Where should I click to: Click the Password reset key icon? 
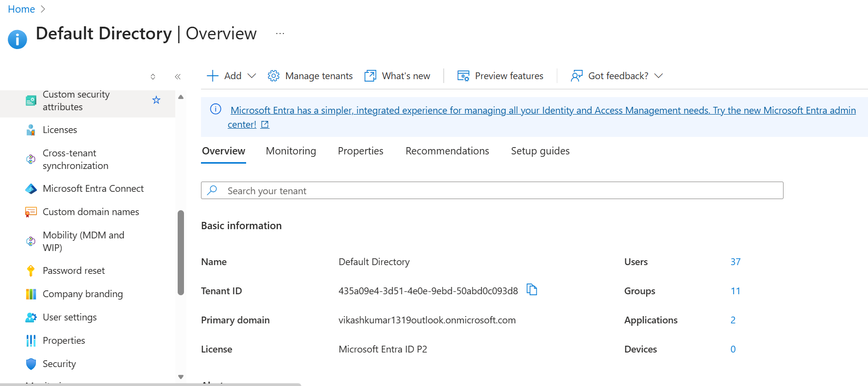(x=31, y=270)
